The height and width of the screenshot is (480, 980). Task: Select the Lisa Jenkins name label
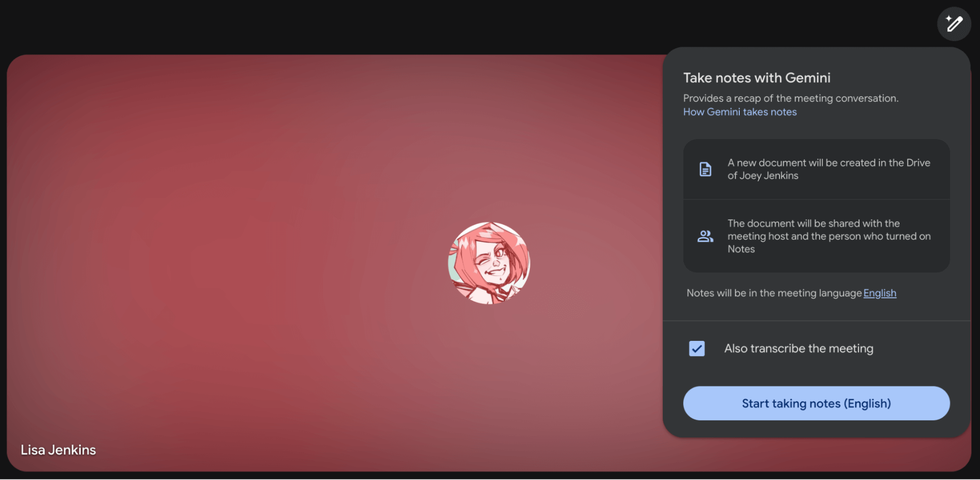[58, 450]
